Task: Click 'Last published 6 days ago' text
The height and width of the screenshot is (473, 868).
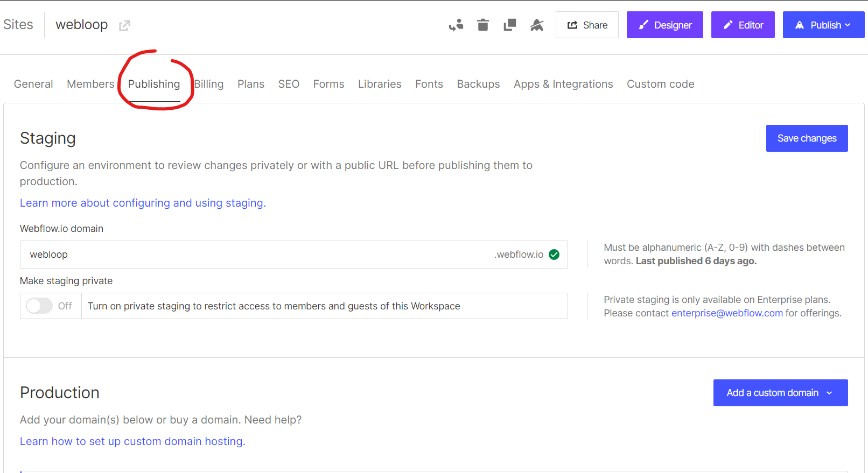Action: (x=696, y=261)
